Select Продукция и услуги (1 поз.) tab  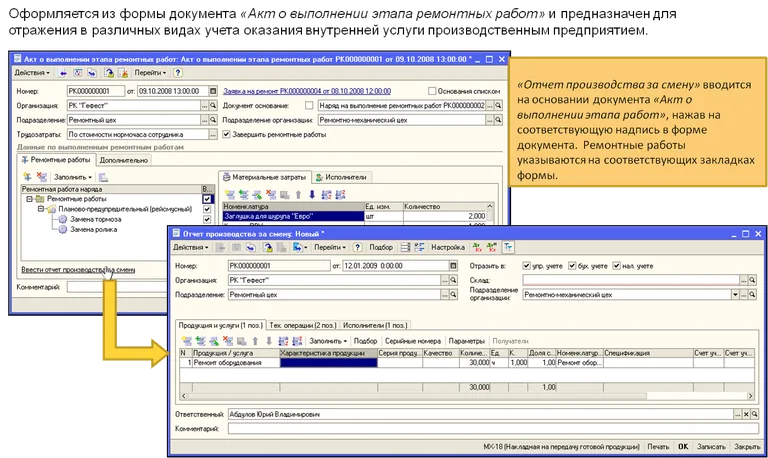[220, 325]
